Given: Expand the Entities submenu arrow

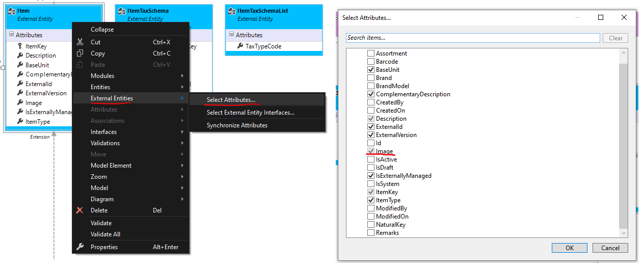Looking at the screenshot, I should [182, 87].
